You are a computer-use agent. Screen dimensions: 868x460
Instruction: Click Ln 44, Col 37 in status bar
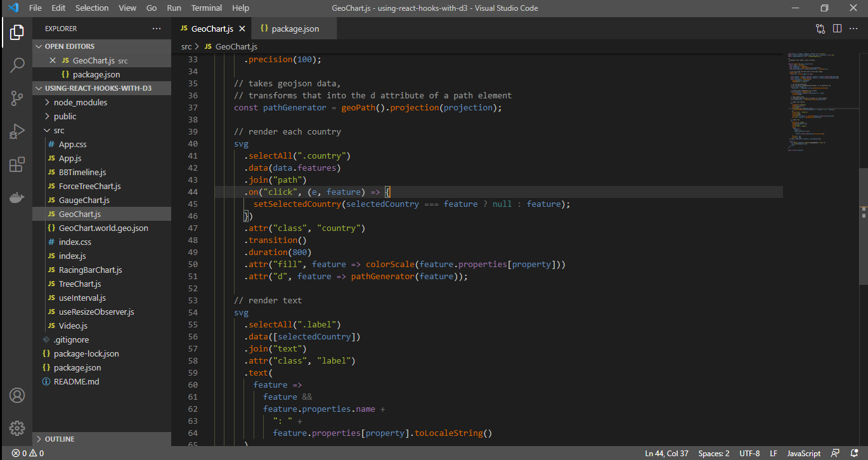point(666,453)
